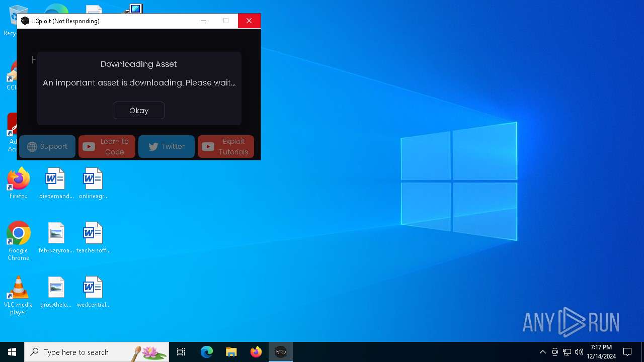Click the JJSploit taskbar icon

[x=281, y=352]
